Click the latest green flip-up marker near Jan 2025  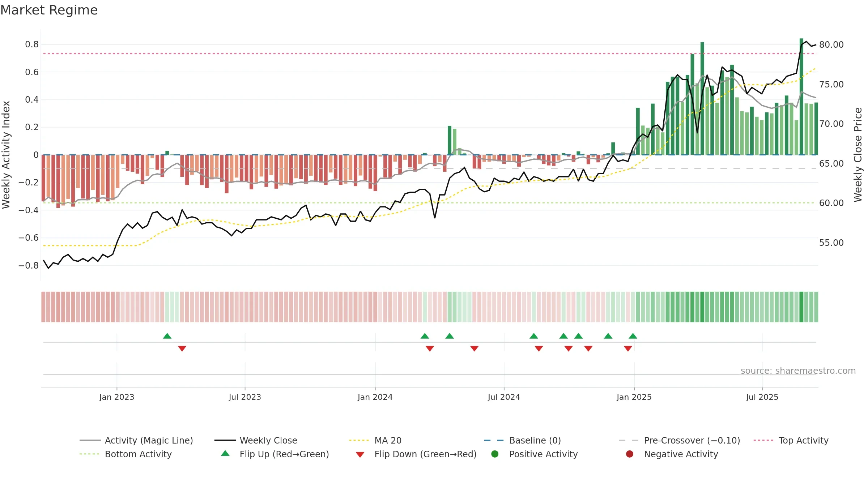(x=633, y=336)
